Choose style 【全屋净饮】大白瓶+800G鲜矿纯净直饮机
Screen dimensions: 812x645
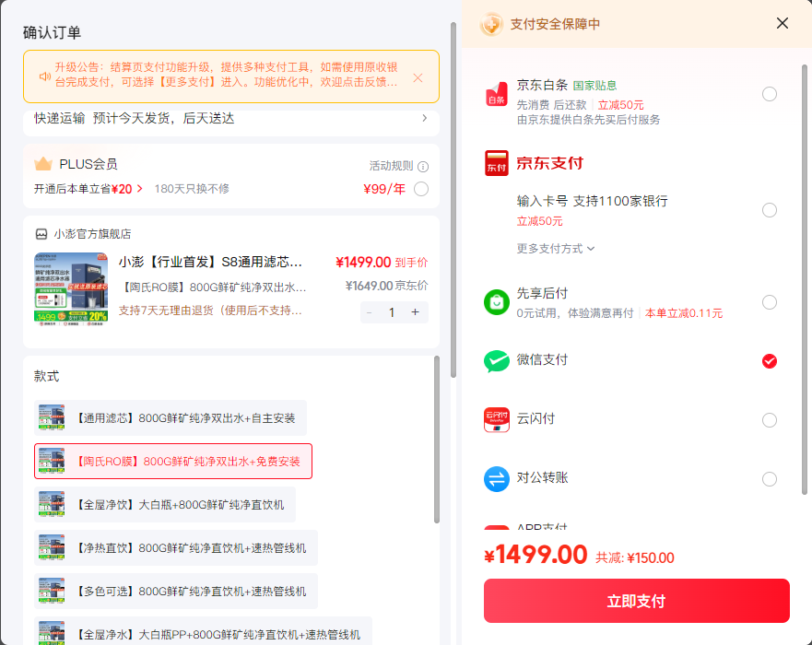coord(165,505)
